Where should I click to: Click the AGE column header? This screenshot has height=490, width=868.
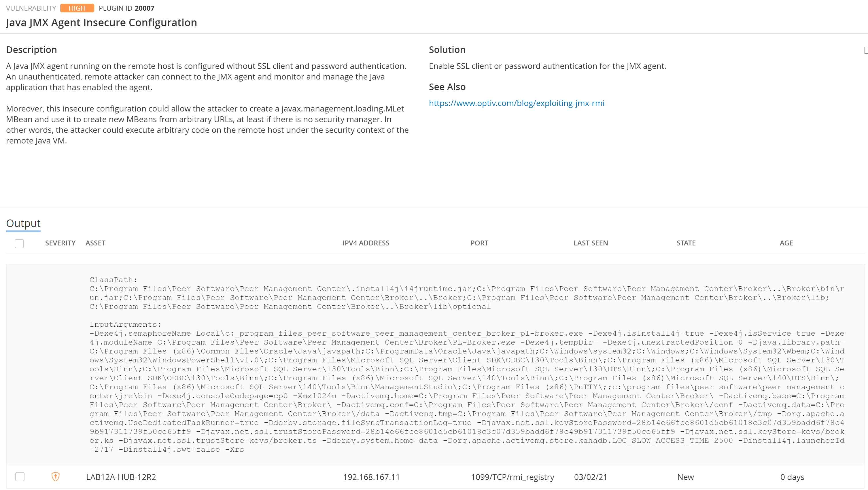pos(786,243)
